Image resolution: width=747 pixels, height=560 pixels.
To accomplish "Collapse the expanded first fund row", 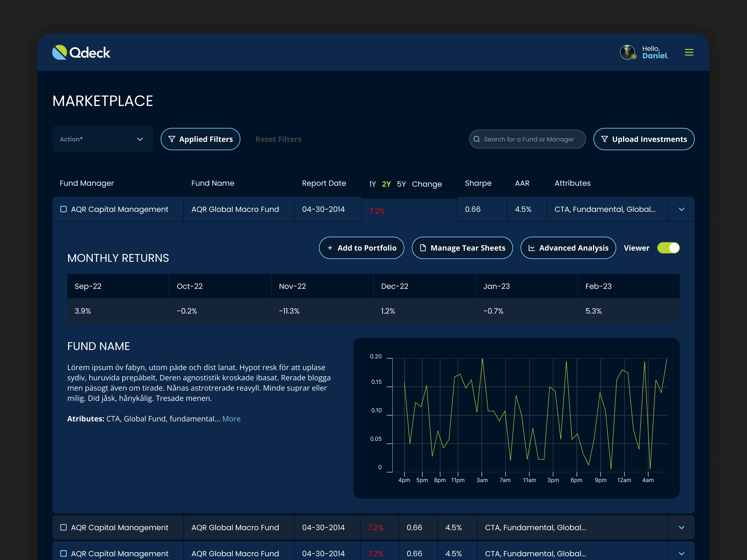I will click(x=681, y=209).
